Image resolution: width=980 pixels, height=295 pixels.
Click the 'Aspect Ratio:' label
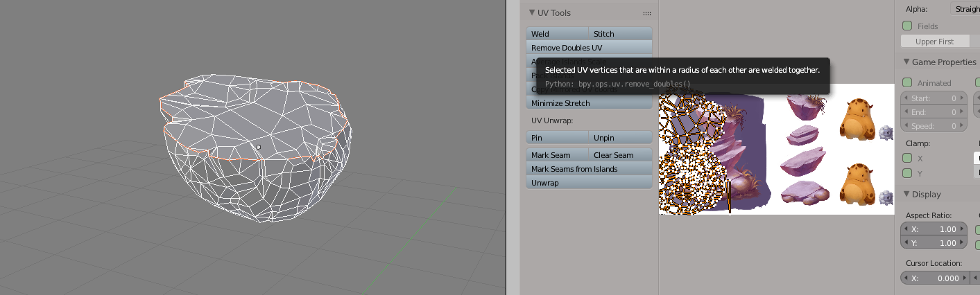click(x=929, y=215)
